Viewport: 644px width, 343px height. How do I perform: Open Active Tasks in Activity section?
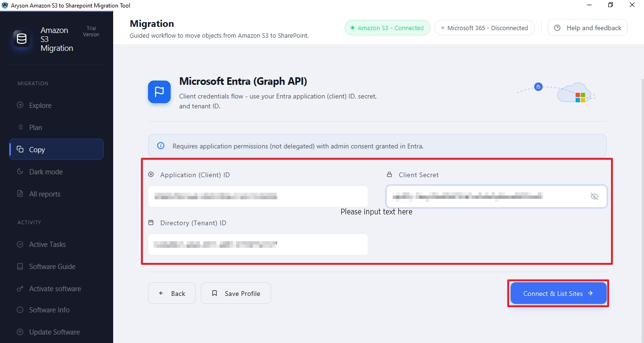(x=56, y=244)
